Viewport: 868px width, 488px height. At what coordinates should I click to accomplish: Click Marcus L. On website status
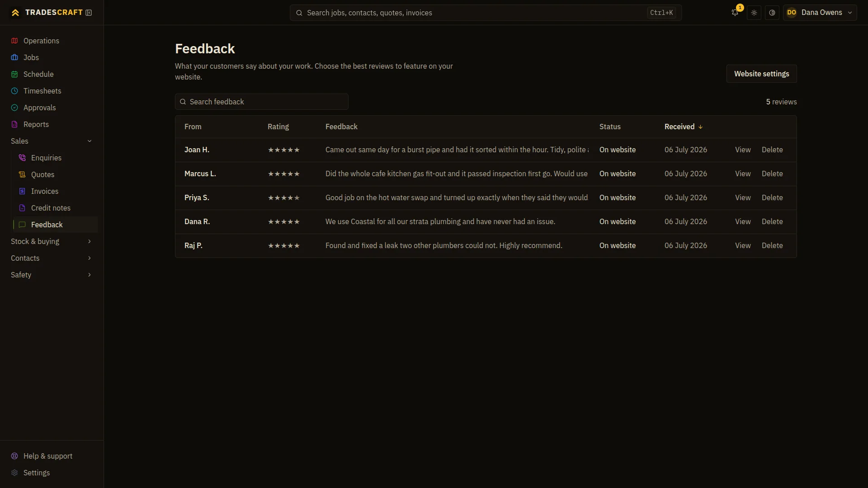pyautogui.click(x=618, y=174)
